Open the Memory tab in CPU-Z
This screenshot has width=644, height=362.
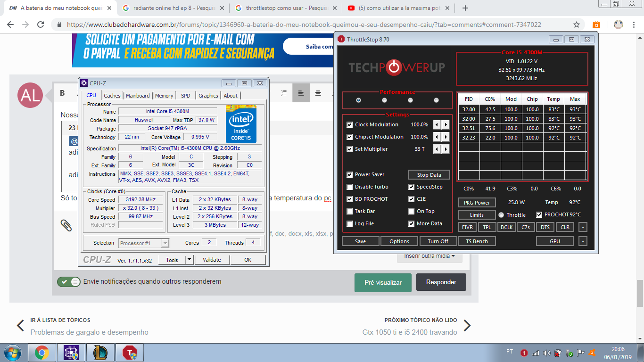click(x=164, y=96)
